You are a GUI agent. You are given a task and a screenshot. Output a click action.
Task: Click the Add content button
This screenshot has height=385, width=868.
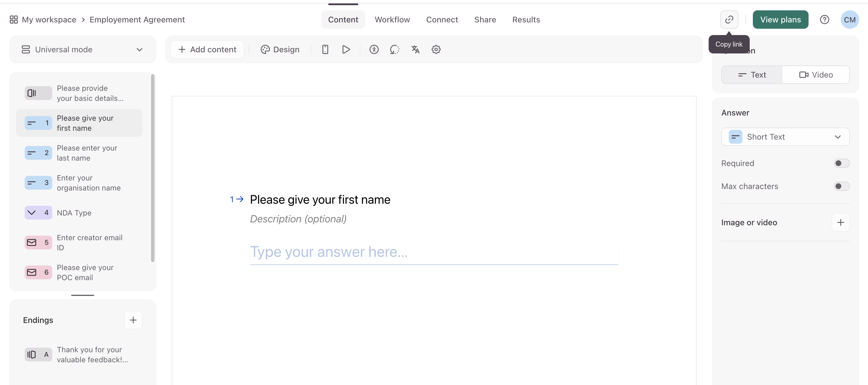(207, 49)
